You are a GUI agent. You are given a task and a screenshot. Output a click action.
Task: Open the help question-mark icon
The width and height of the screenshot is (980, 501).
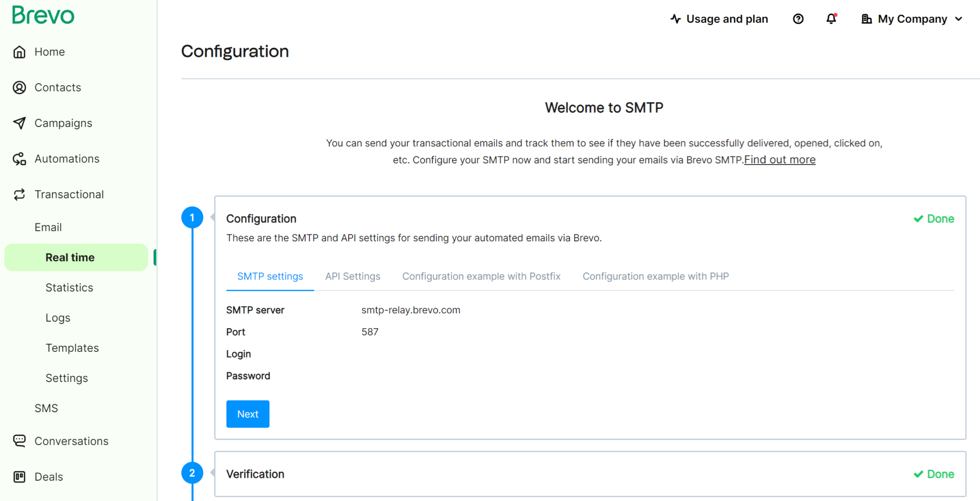point(798,19)
